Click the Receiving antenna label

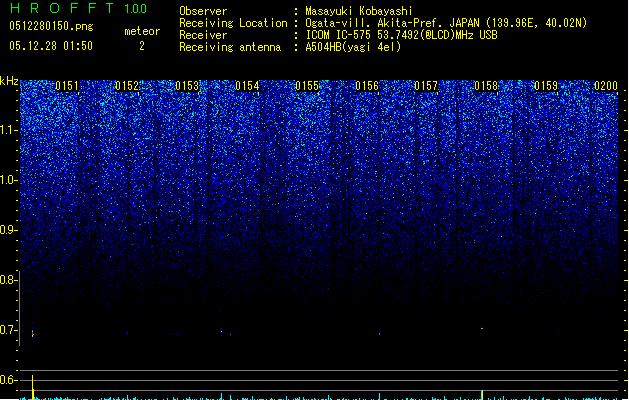230,47
